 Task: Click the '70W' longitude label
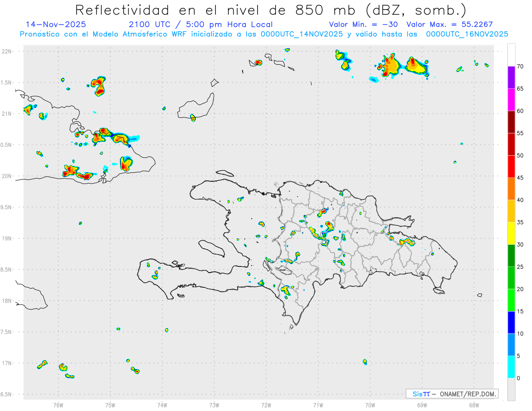tap(370, 405)
